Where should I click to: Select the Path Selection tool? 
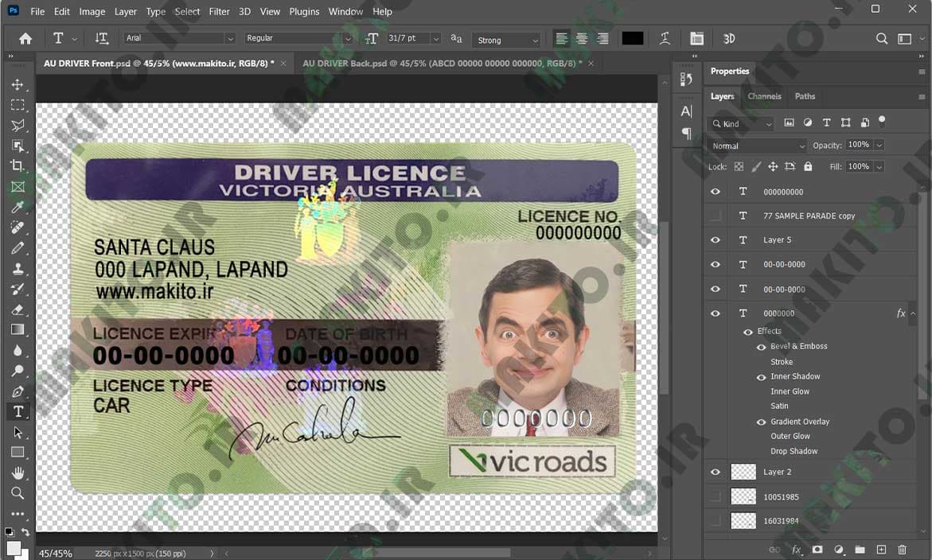click(x=18, y=432)
